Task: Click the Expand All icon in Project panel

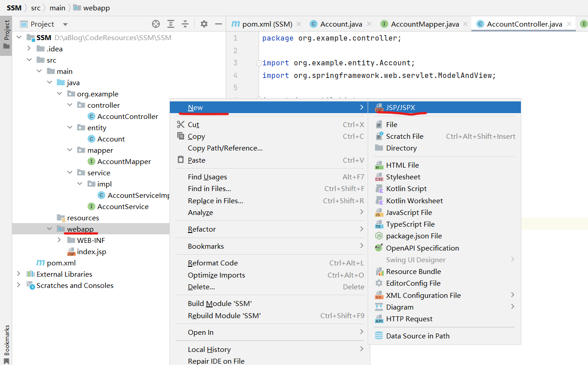Action: tap(171, 24)
